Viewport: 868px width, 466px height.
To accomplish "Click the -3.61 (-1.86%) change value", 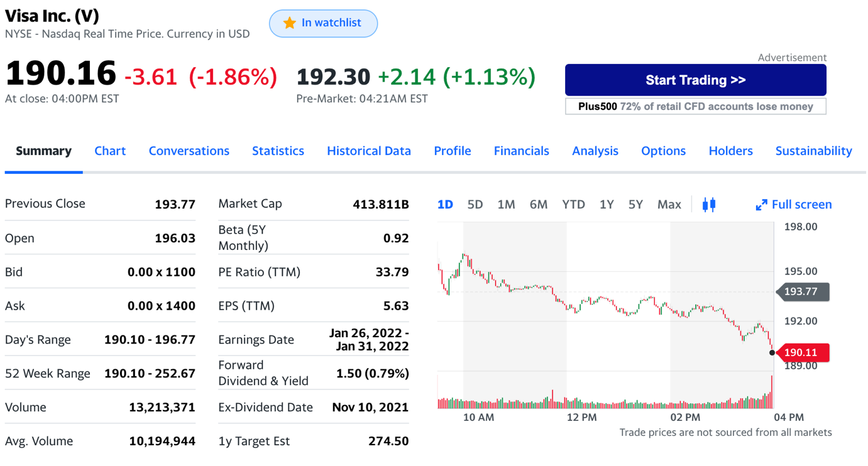I will click(x=201, y=77).
